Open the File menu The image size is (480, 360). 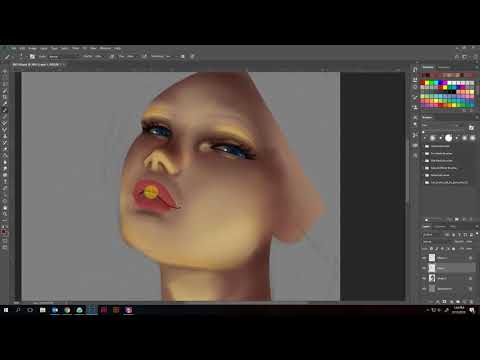click(14, 48)
